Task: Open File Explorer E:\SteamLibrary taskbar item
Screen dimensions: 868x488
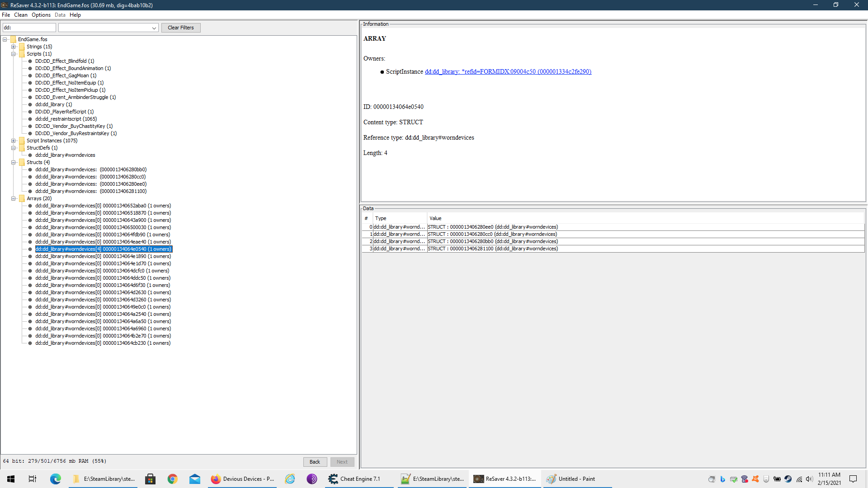Action: pos(104,479)
